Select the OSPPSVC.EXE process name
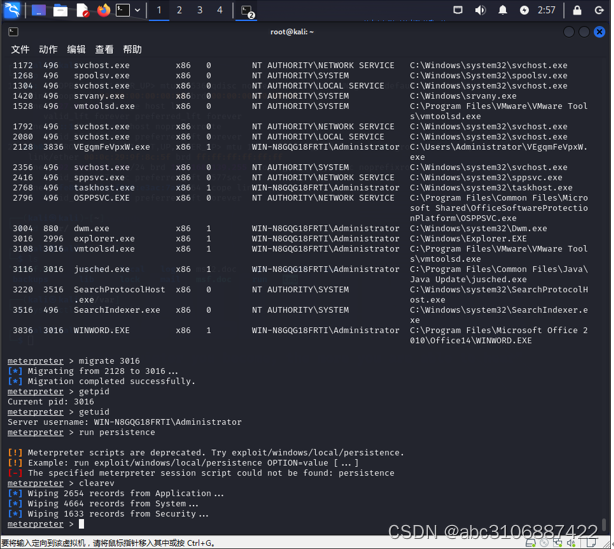 (101, 198)
